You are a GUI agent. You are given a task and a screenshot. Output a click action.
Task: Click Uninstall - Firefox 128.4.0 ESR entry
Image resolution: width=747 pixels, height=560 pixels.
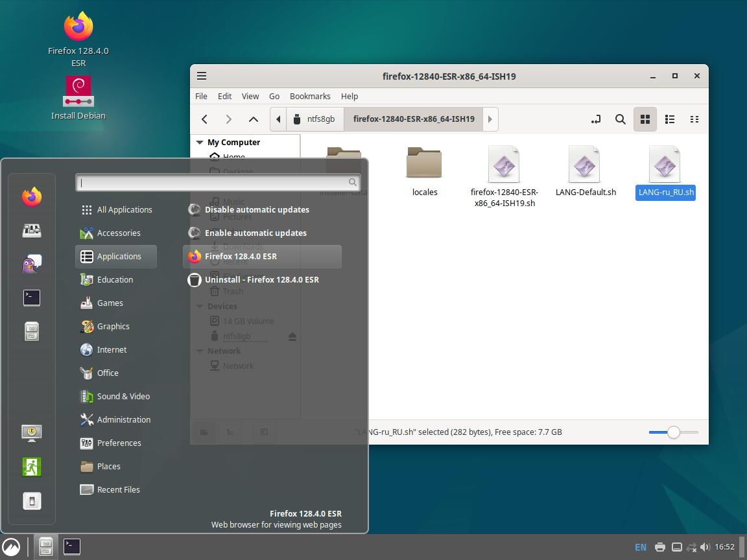tap(262, 279)
